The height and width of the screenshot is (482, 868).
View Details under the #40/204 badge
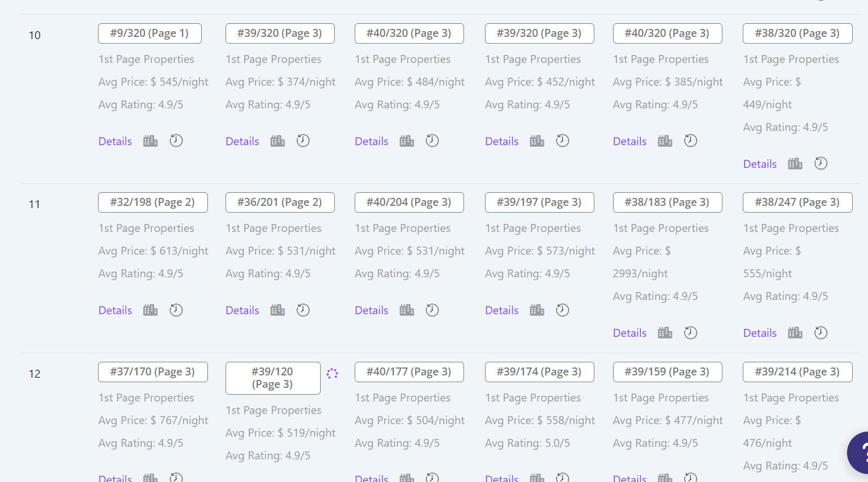click(x=372, y=310)
